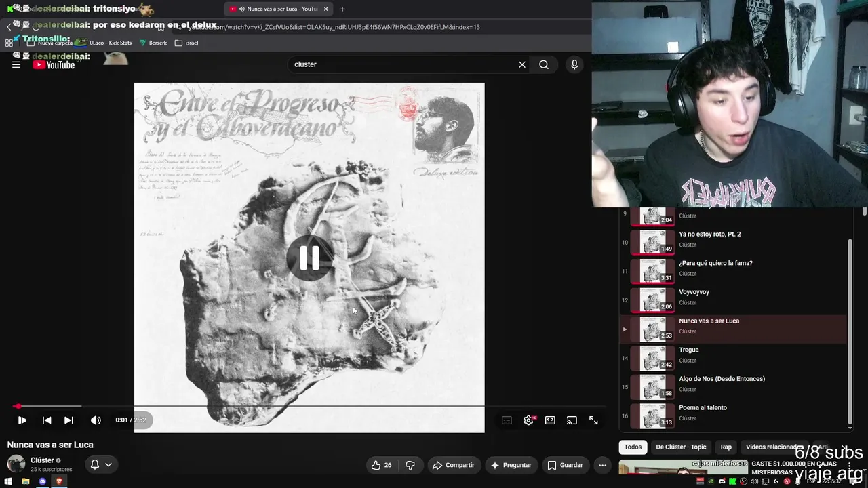Image resolution: width=868 pixels, height=488 pixels.
Task: Click the browser address bar URL
Action: [x=332, y=27]
